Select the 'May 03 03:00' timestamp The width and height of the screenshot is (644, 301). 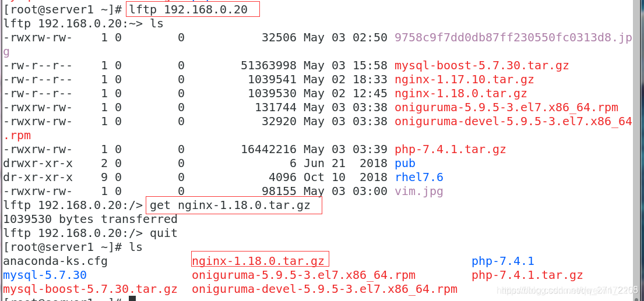point(346,191)
